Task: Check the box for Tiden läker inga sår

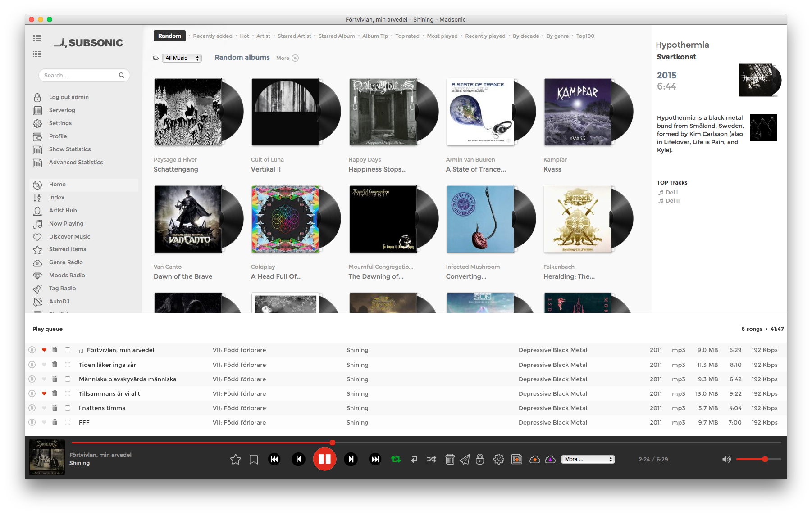Action: coord(68,365)
